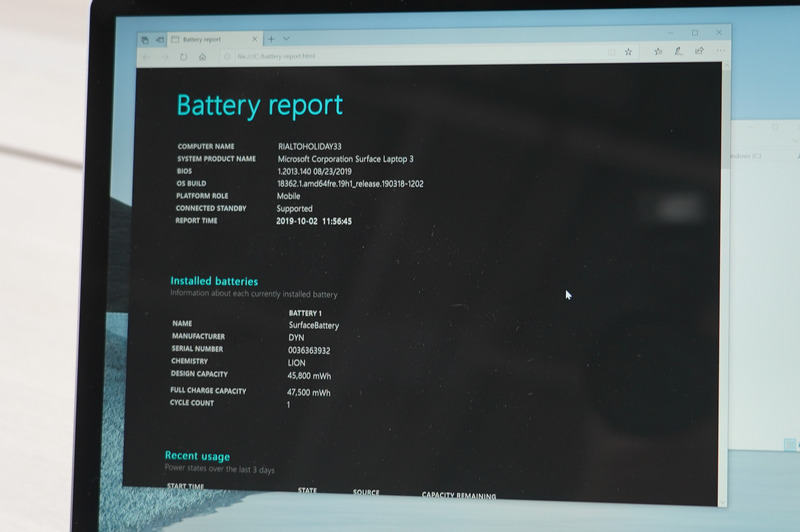Select report time 2019-10-02 11:56:45
Image resolution: width=800 pixels, height=532 pixels.
[x=314, y=221]
